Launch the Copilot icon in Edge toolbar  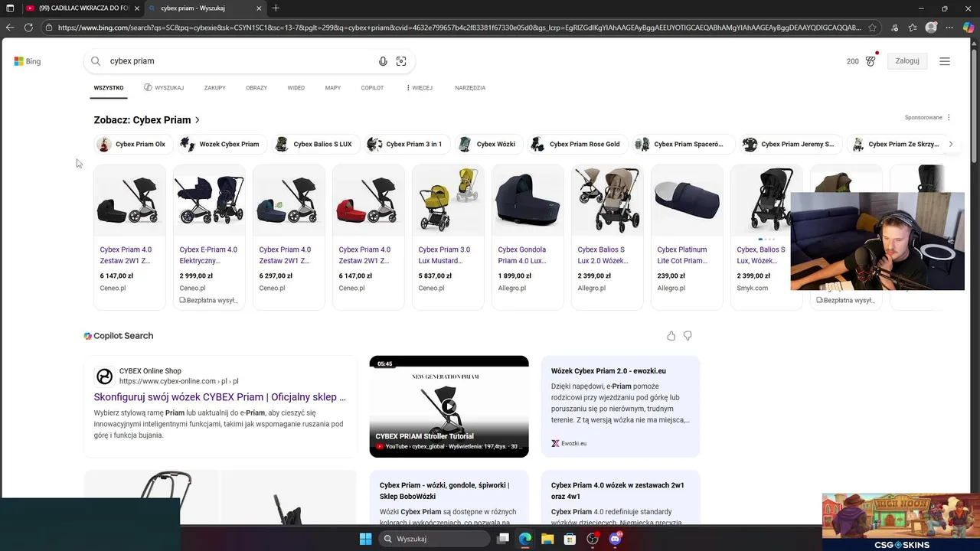[x=969, y=28]
